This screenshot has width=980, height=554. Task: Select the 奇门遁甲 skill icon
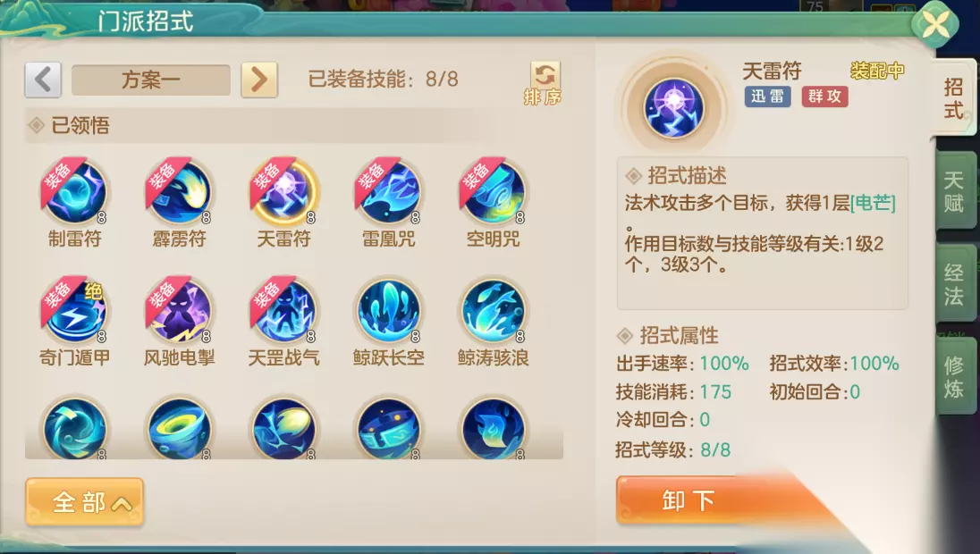[75, 310]
